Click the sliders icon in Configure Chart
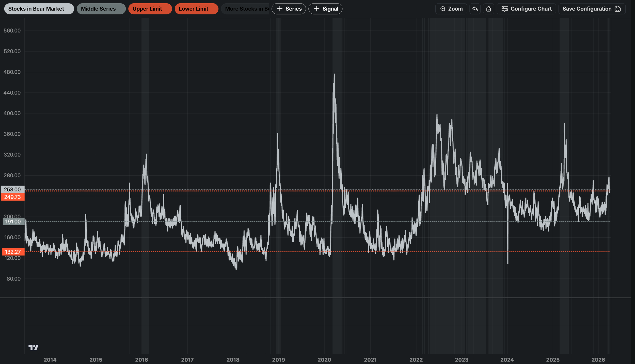This screenshot has width=635, height=364. pos(505,9)
